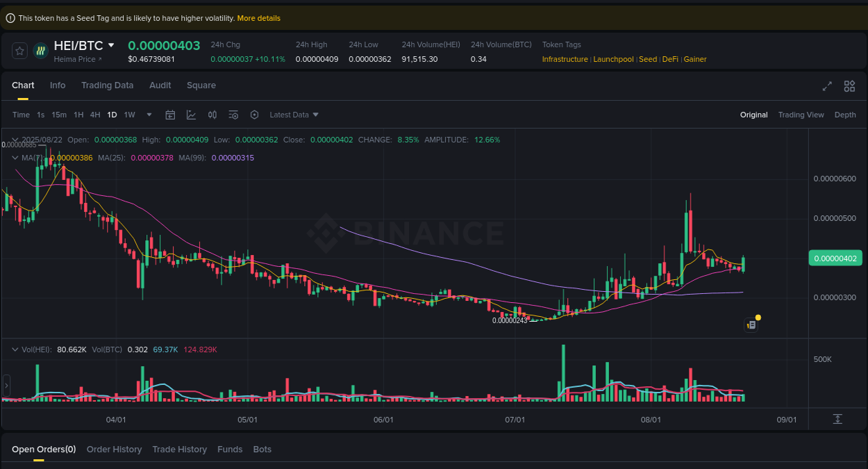
Task: Expand the left side panel arrow
Action: [x=6, y=384]
